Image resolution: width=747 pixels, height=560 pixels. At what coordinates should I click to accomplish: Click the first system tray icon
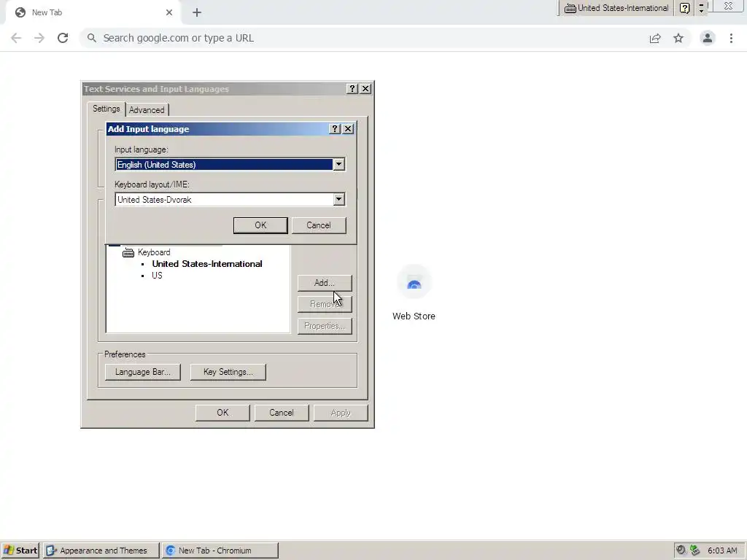pyautogui.click(x=681, y=550)
